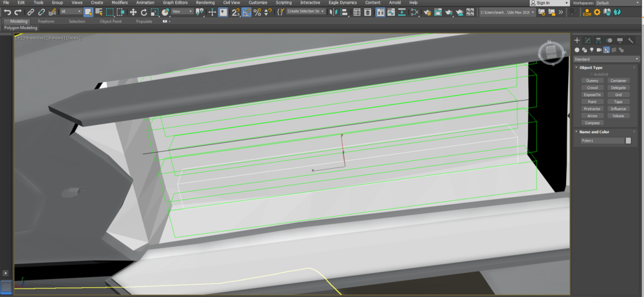Screen dimensions: 644x297
Task: Open the Eagle Dynamics menu
Action: coord(342,3)
